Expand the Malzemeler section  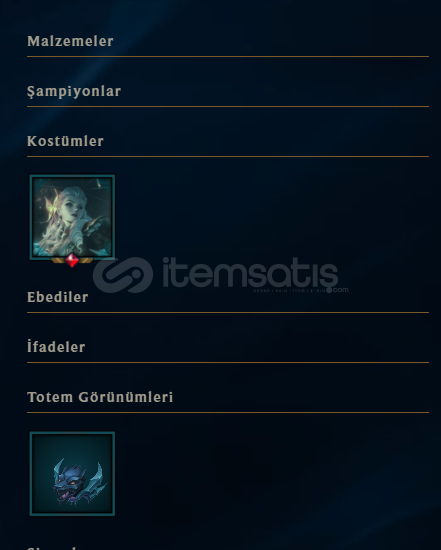(x=70, y=41)
